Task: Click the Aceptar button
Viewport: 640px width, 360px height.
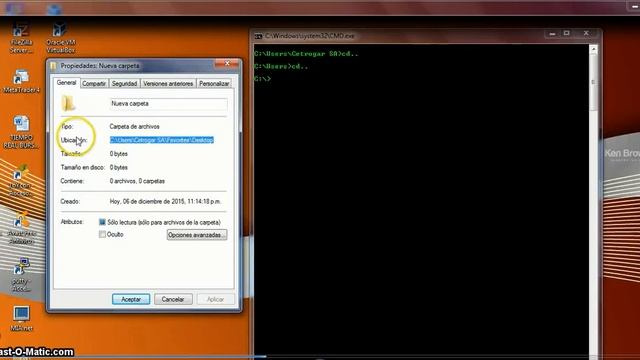Action: tap(131, 299)
